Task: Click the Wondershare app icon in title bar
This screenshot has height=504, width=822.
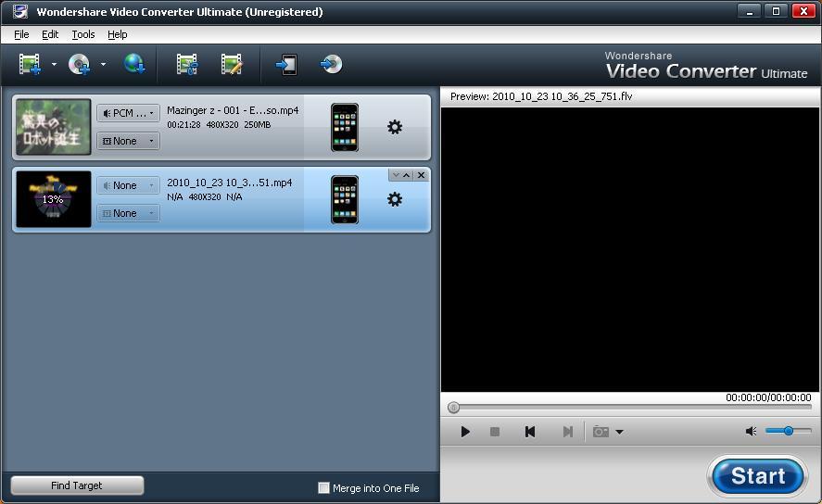Action: pos(19,11)
